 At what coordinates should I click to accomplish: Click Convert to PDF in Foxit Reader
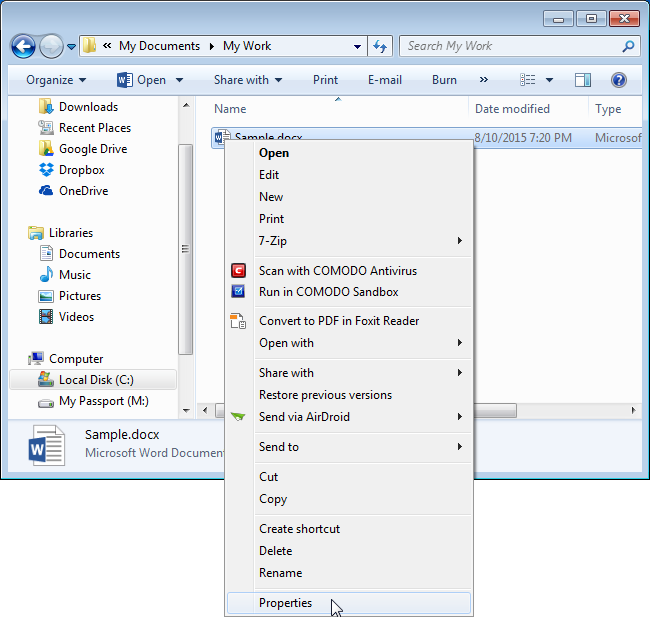click(x=348, y=321)
